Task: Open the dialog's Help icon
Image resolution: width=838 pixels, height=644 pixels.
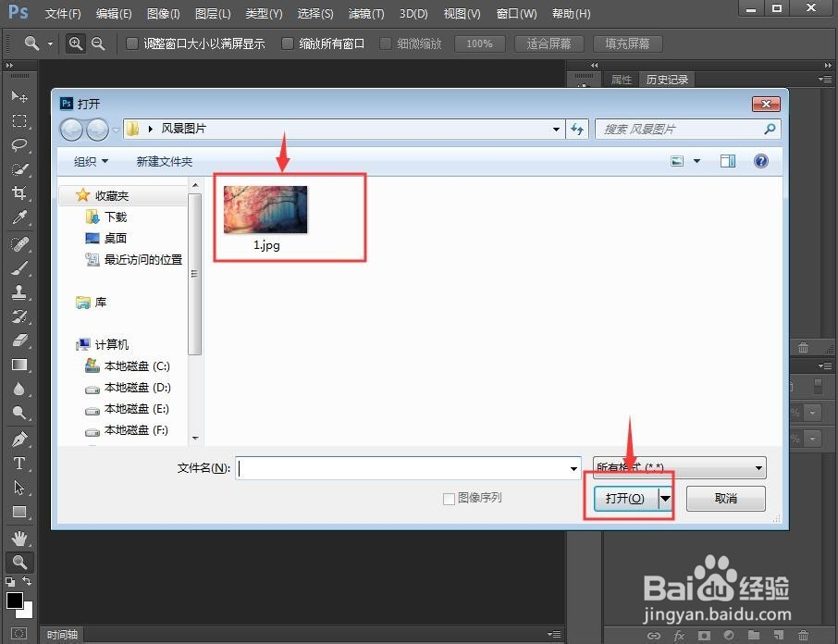Action: (x=760, y=160)
